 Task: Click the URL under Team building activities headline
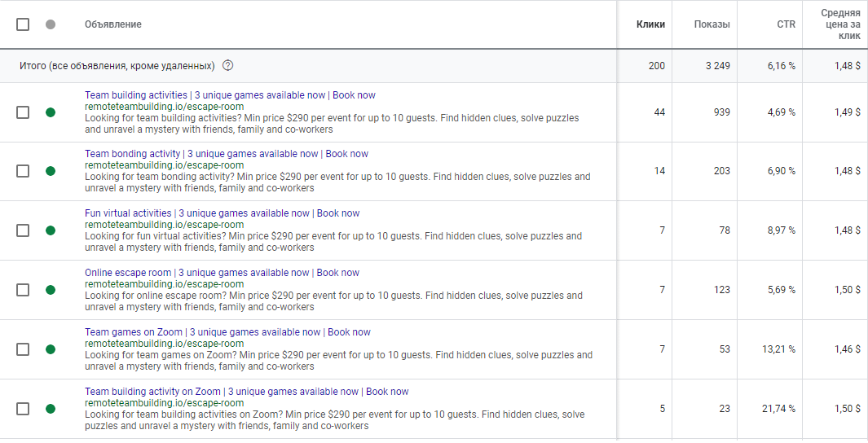[164, 107]
